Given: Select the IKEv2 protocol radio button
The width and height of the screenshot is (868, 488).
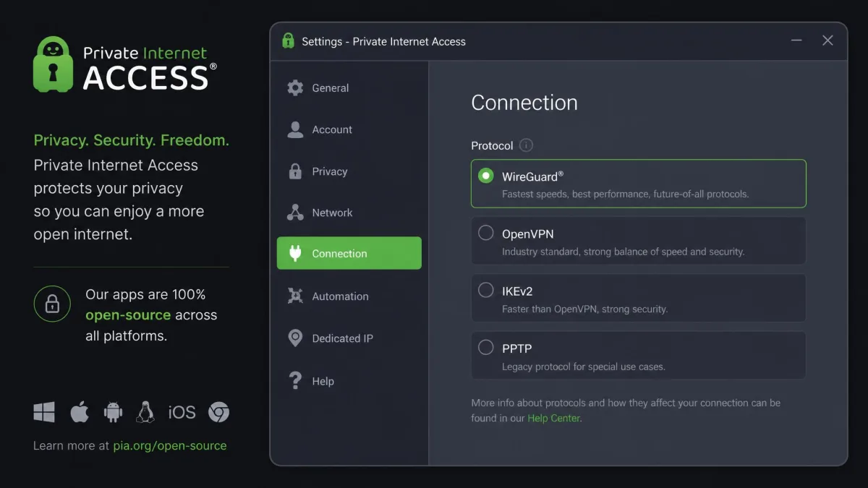Looking at the screenshot, I should click(x=486, y=291).
